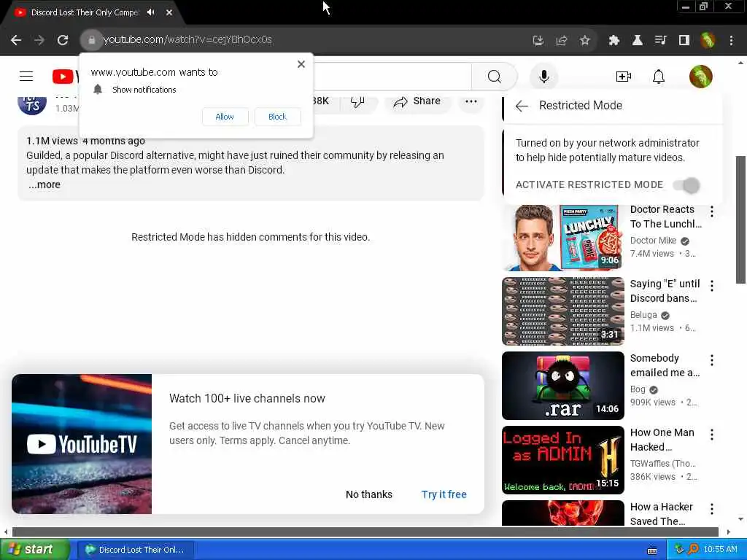Open options for How a Hacker Saved video
The height and width of the screenshot is (560, 747).
[x=712, y=508]
